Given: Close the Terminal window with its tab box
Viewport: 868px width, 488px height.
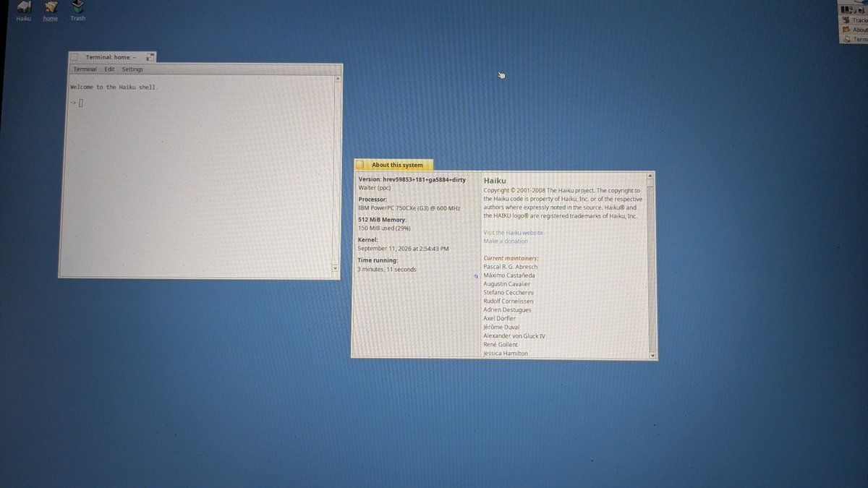Looking at the screenshot, I should [x=74, y=57].
